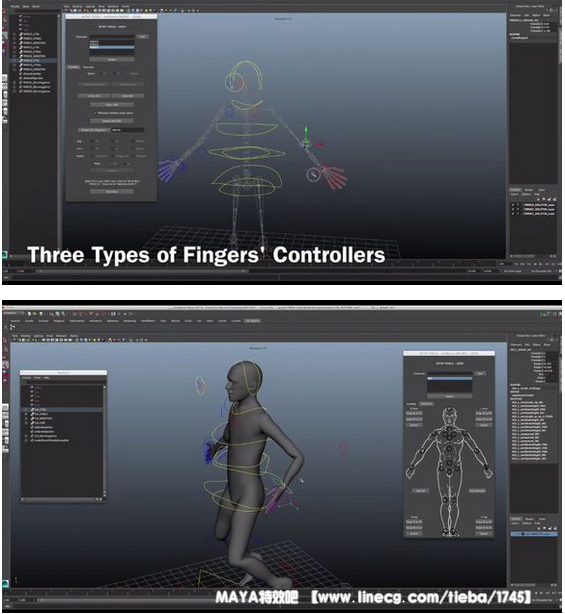Open View menu in upper viewport panel

point(67,7)
